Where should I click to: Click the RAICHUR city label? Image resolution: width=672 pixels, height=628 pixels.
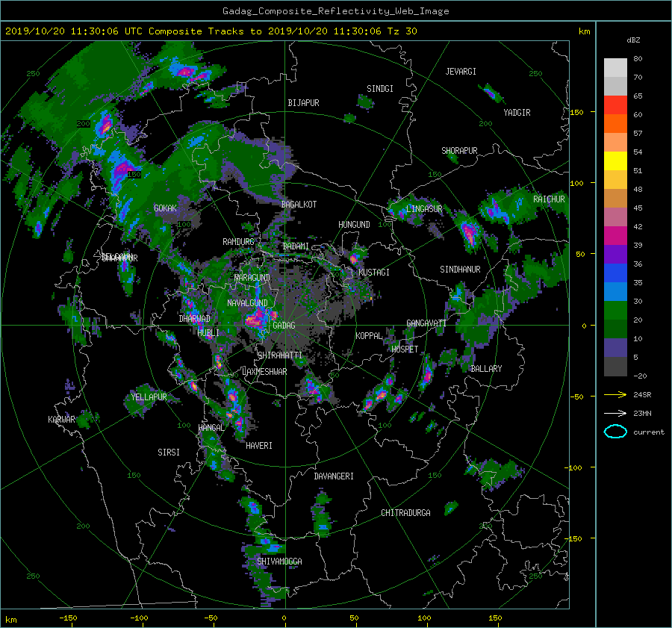click(x=549, y=199)
